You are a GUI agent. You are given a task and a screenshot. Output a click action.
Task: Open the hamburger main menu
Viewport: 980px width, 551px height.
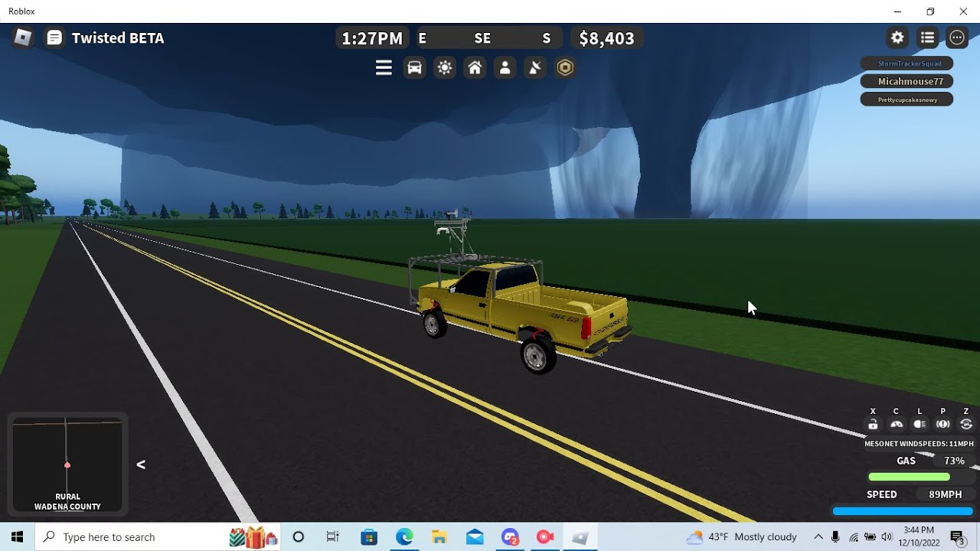[x=384, y=68]
